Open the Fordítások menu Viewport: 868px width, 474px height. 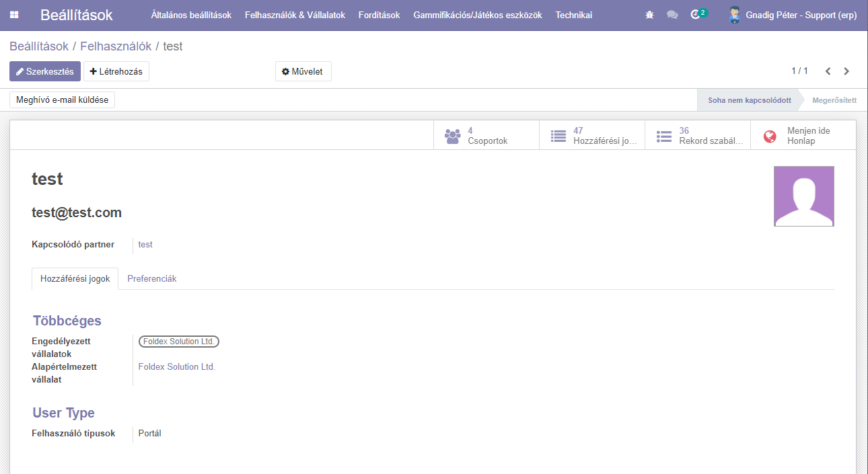tap(379, 15)
